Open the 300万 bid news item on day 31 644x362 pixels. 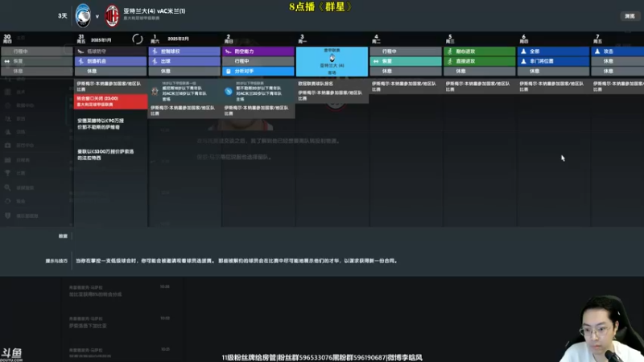[x=105, y=154]
